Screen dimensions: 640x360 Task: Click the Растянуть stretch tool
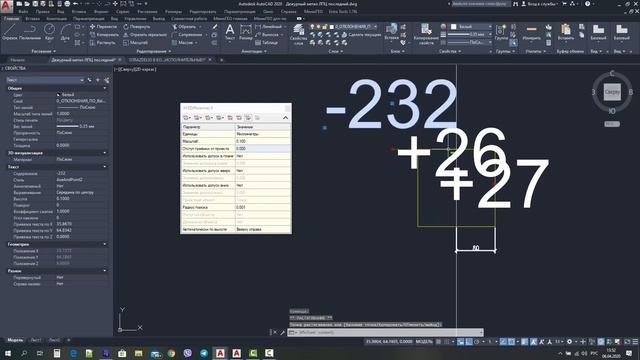pyautogui.click(x=102, y=42)
